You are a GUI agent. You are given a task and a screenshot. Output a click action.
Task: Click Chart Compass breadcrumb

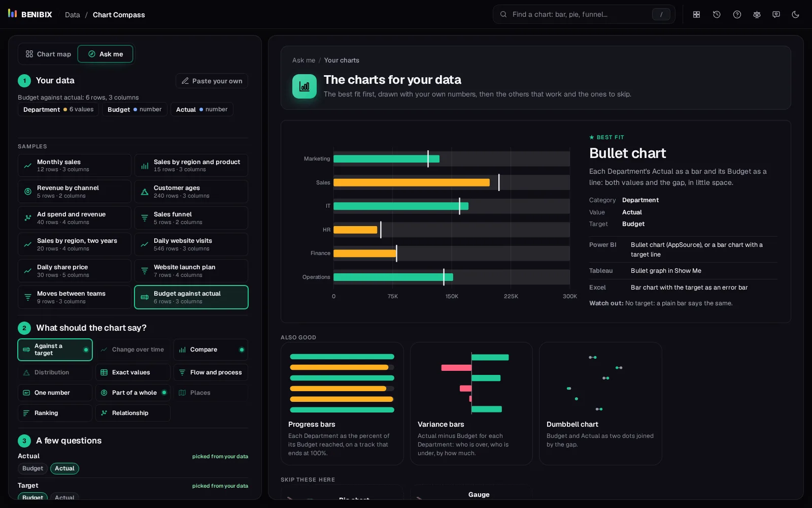point(119,15)
